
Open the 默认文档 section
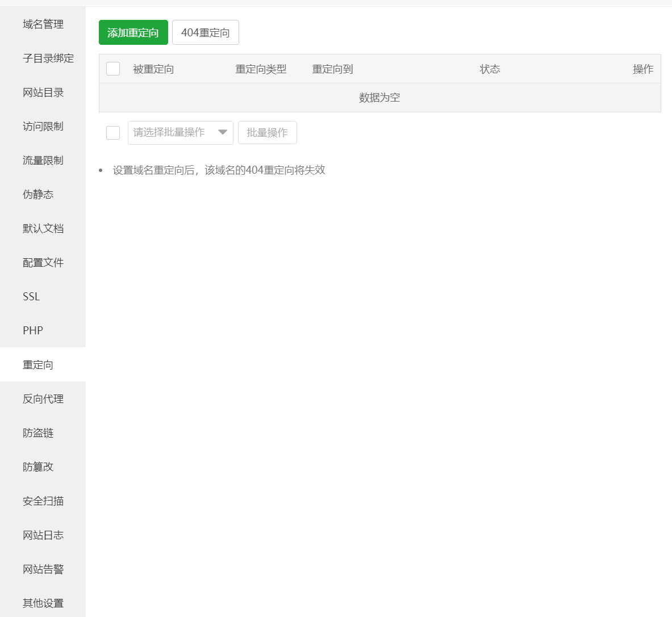point(43,229)
